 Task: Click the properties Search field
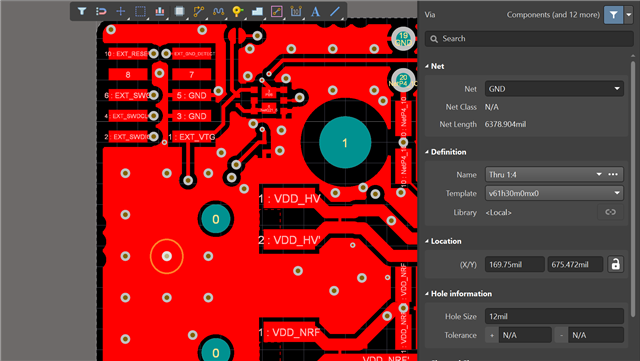529,39
